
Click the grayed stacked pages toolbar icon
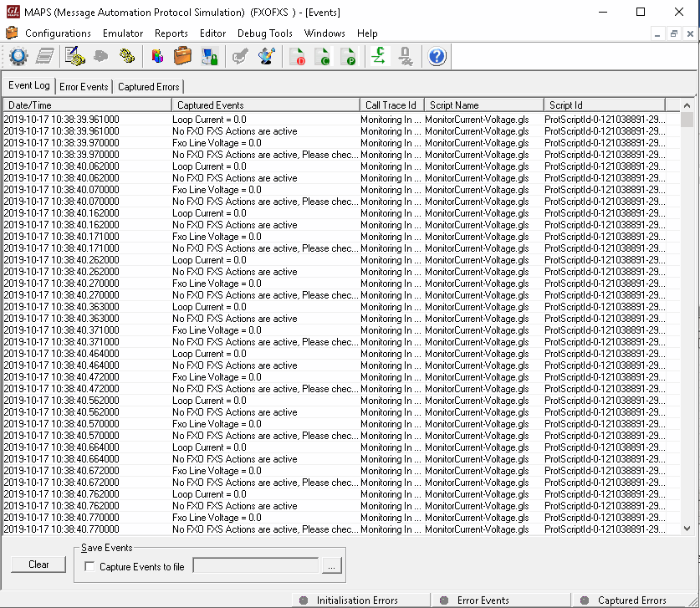point(44,57)
